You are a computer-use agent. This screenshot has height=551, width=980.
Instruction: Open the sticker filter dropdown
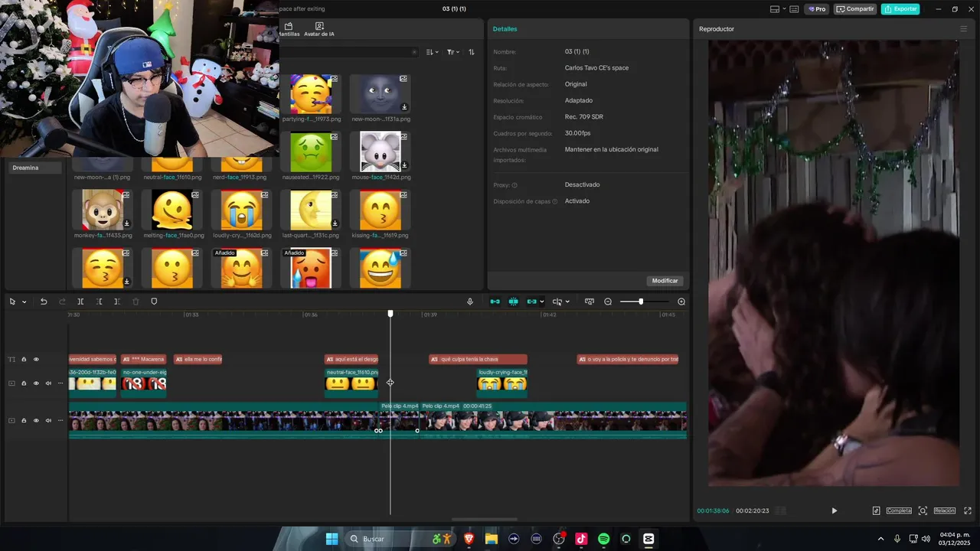point(453,52)
